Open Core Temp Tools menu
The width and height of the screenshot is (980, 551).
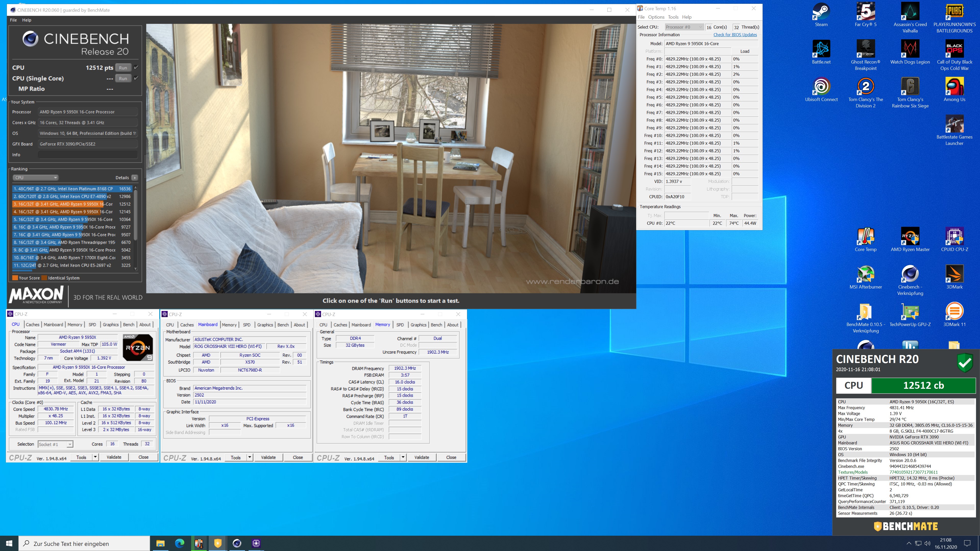673,17
